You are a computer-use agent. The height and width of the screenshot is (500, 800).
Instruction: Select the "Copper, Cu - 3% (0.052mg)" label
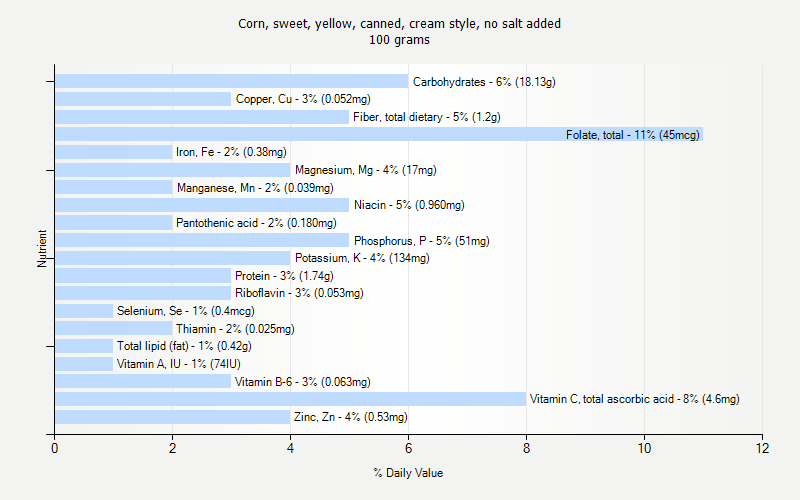303,99
